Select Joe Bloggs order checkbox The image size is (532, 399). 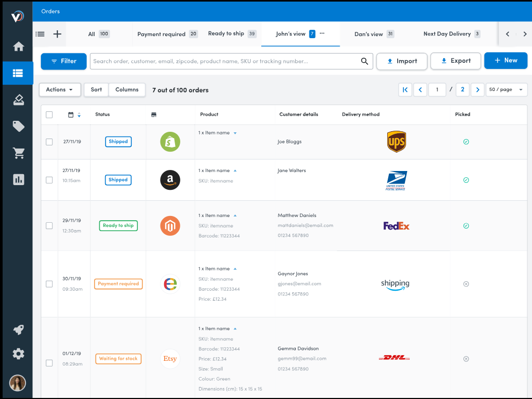pos(49,142)
